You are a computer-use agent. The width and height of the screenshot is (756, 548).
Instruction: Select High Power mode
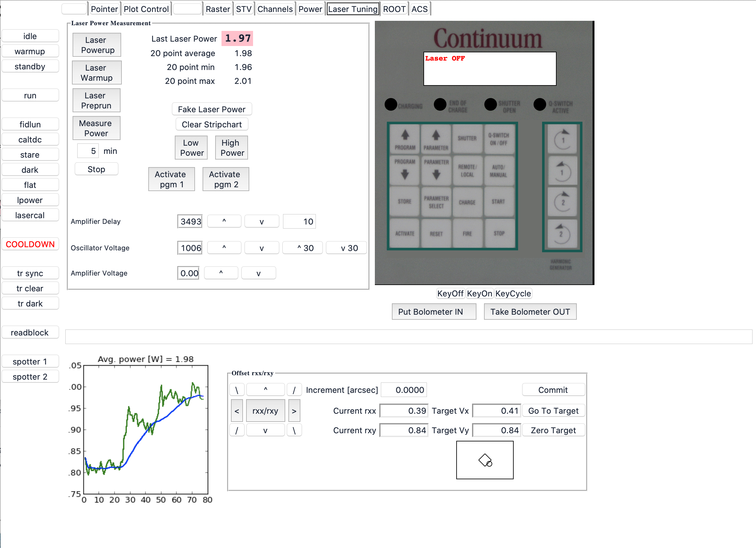tap(232, 148)
